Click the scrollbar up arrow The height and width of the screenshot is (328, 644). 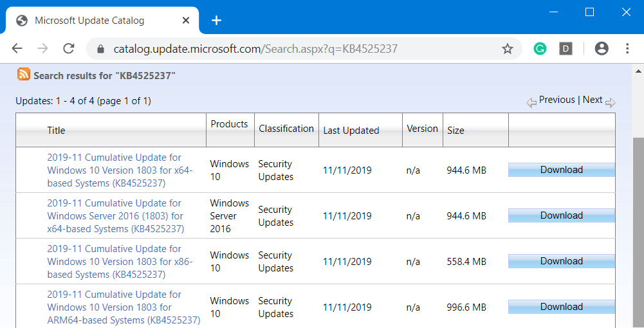(x=638, y=71)
